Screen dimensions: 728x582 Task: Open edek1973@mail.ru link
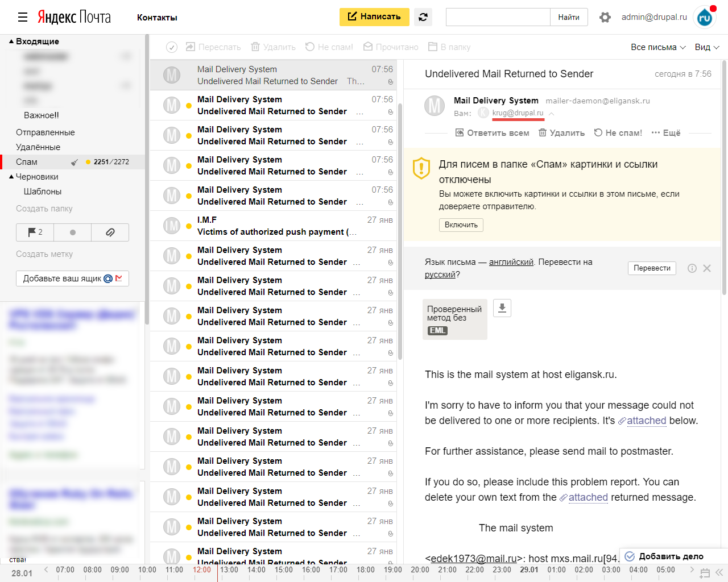[474, 559]
